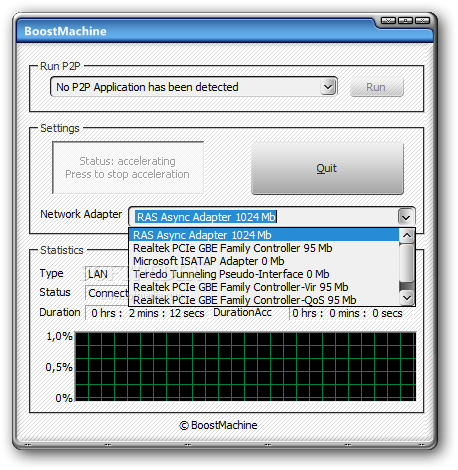Click the Run button
Viewport: 458px width, 470px height.
tap(377, 87)
